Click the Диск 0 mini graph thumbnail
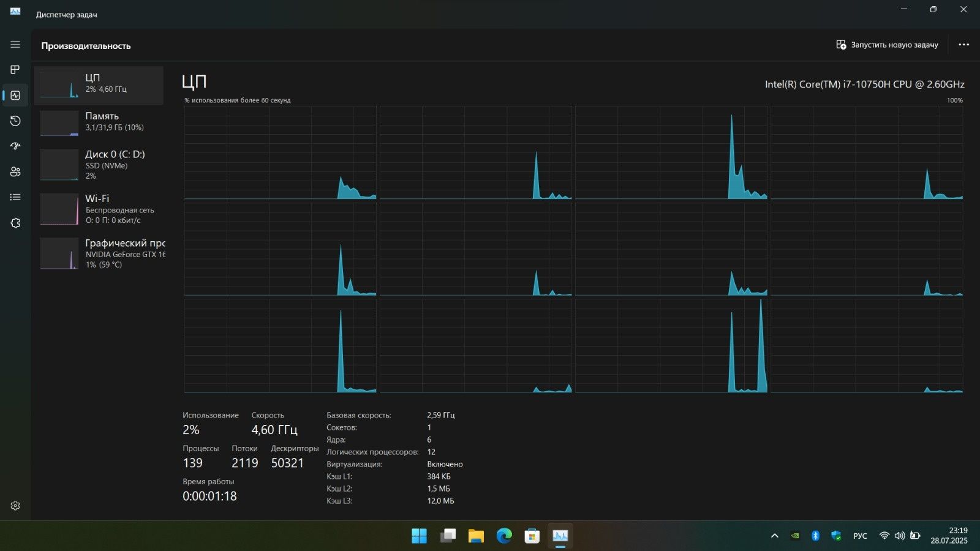 pos(59,165)
